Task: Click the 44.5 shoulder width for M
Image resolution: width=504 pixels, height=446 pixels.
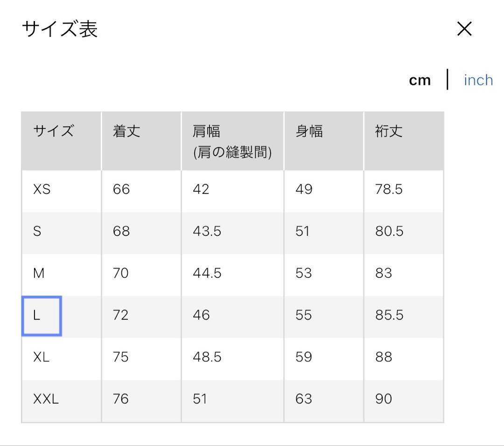Action: point(209,274)
